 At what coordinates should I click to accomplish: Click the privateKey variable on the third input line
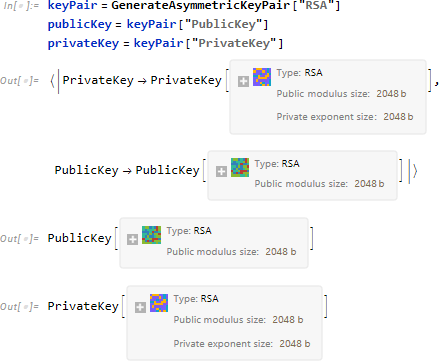83,43
